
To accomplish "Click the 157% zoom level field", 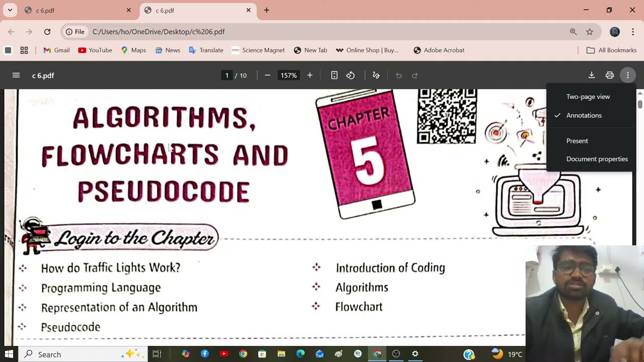I will click(x=289, y=75).
